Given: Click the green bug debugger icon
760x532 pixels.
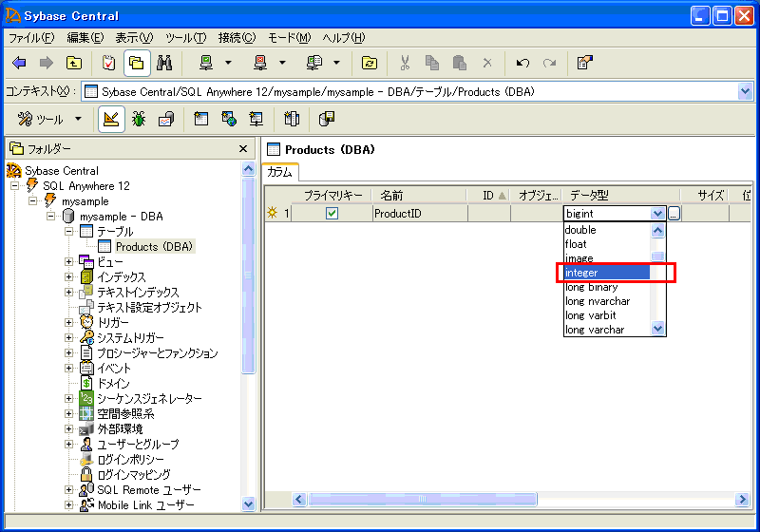Looking at the screenshot, I should pyautogui.click(x=139, y=119).
